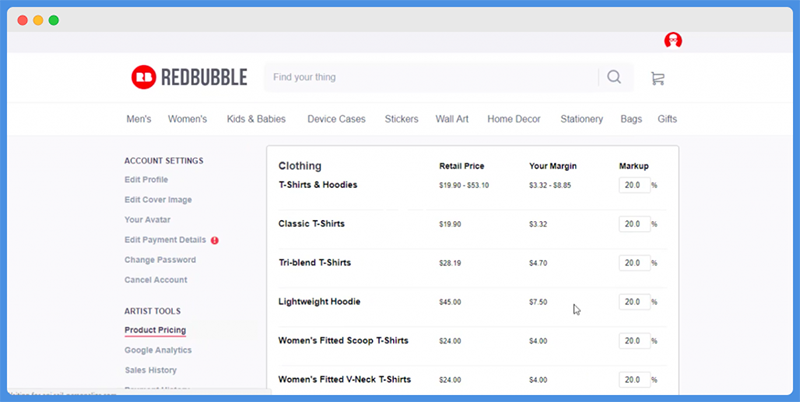Click the Markup column header
This screenshot has width=800, height=402.
click(634, 166)
